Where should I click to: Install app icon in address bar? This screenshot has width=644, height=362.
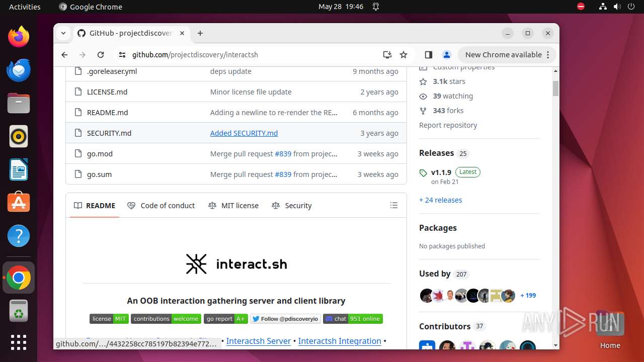(x=387, y=55)
